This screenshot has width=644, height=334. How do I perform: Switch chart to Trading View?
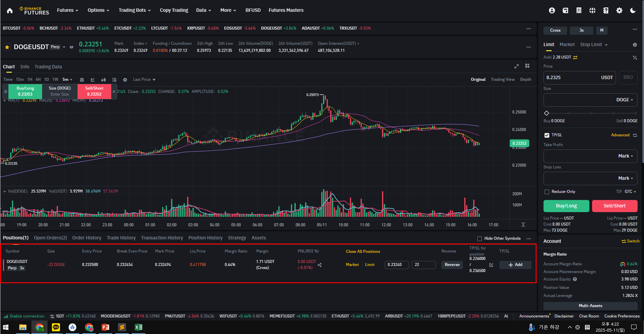tap(503, 79)
